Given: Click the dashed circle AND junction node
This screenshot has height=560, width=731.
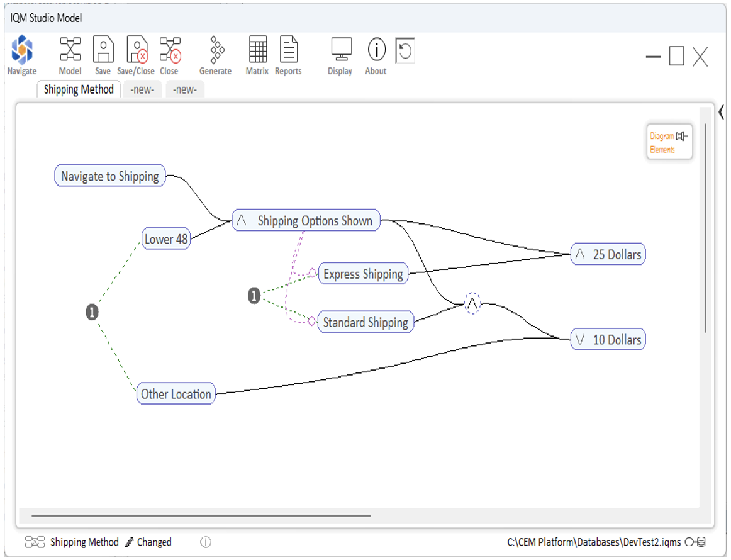Looking at the screenshot, I should click(x=473, y=303).
